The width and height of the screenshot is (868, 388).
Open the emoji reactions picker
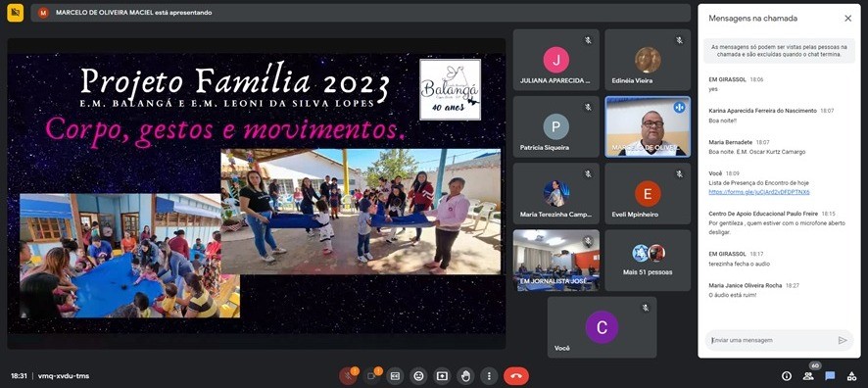tap(418, 376)
